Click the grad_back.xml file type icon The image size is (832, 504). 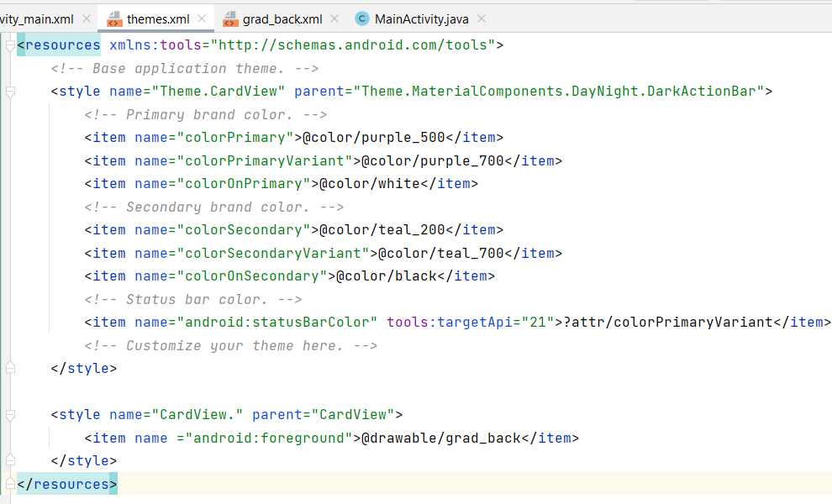[229, 18]
